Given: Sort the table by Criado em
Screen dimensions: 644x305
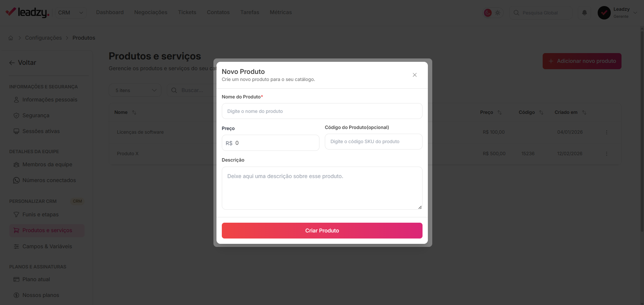Looking at the screenshot, I should pyautogui.click(x=584, y=113).
